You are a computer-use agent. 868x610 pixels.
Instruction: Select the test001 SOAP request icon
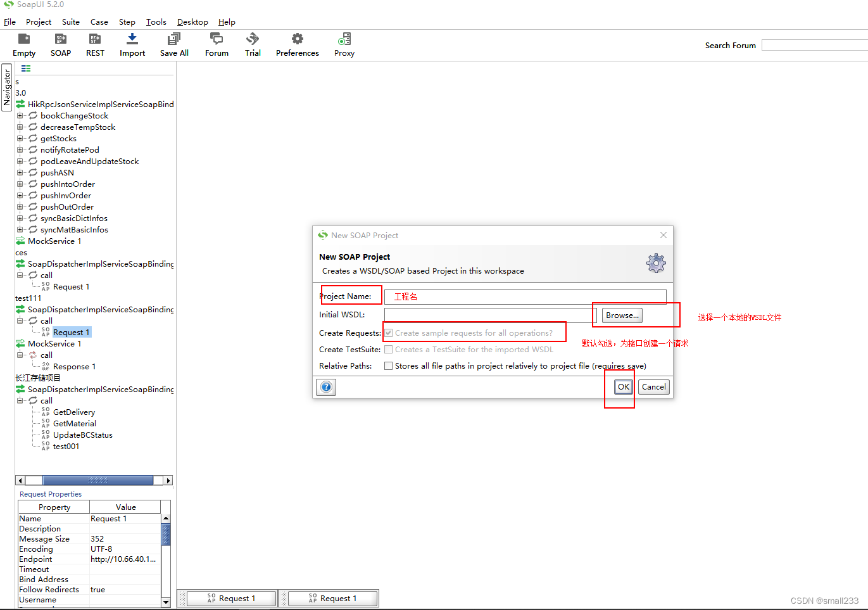click(46, 446)
